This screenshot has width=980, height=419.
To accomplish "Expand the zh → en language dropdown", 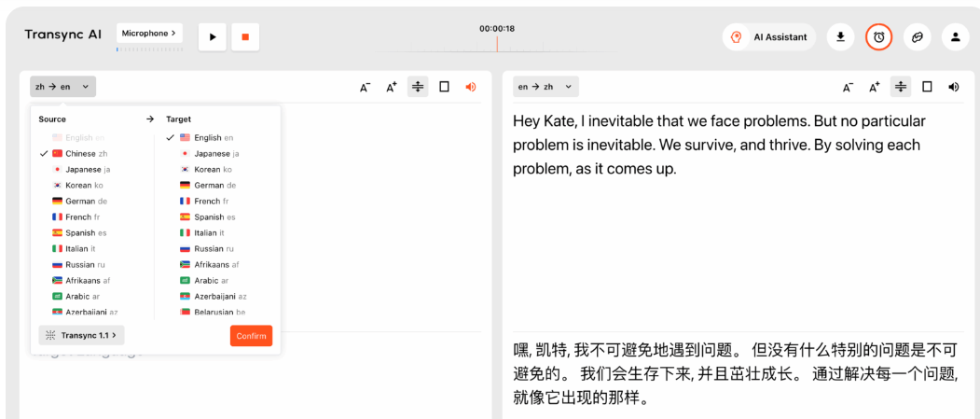I will (62, 87).
